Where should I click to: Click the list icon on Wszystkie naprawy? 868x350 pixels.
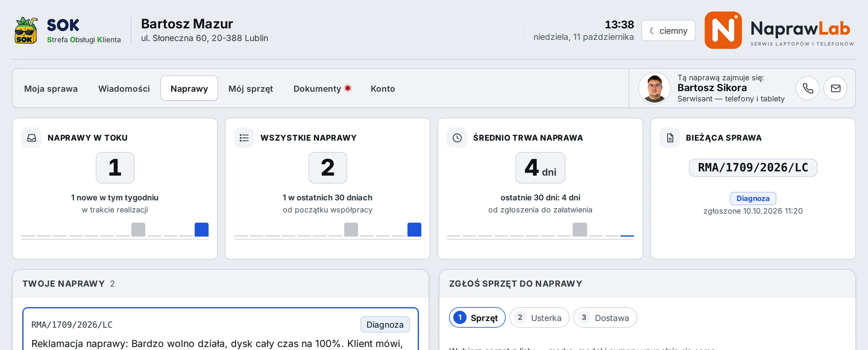pos(244,138)
